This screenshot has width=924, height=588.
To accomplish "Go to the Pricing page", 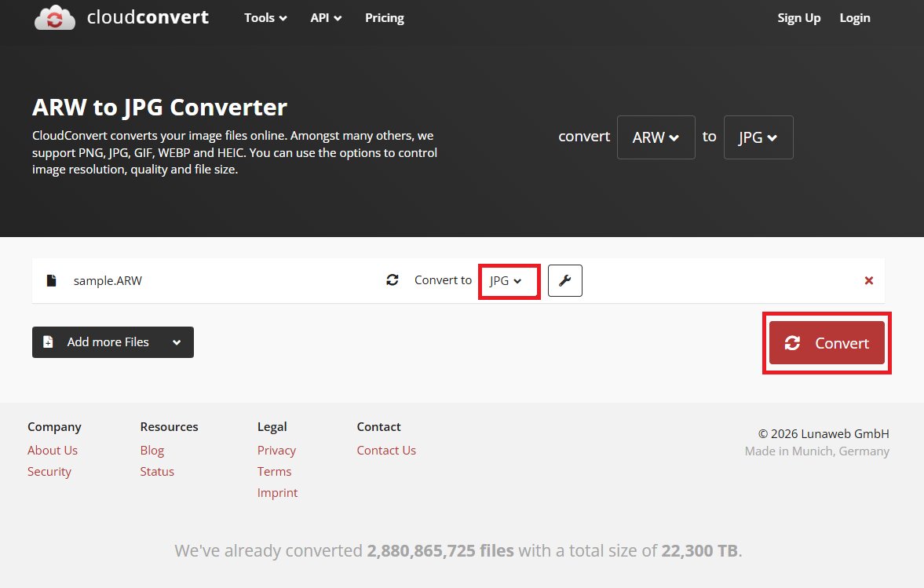I will tap(384, 17).
